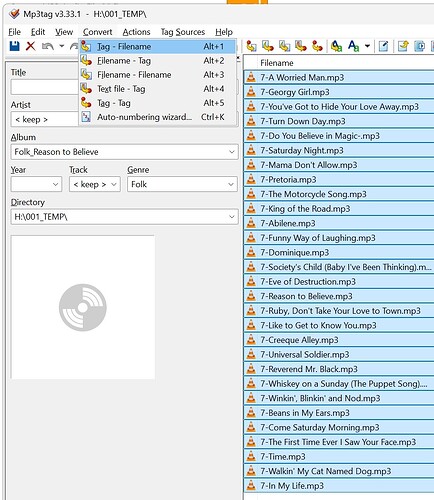Click the VLC cone icon for 7-Georgy Girl.mp3
The width and height of the screenshot is (434, 500).
(251, 92)
